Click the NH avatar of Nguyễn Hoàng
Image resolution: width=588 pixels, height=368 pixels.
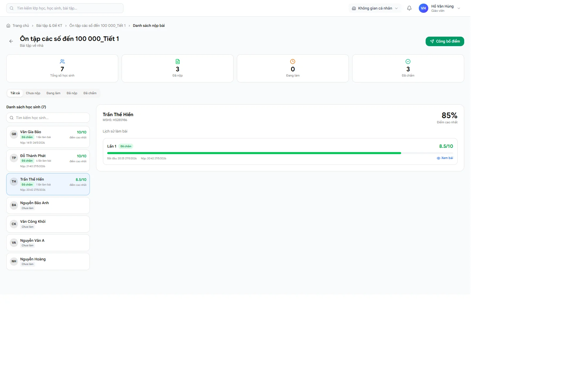tap(14, 261)
